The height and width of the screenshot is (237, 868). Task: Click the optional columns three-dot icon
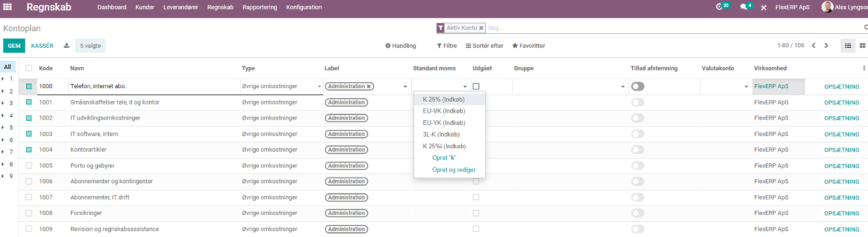(x=864, y=68)
